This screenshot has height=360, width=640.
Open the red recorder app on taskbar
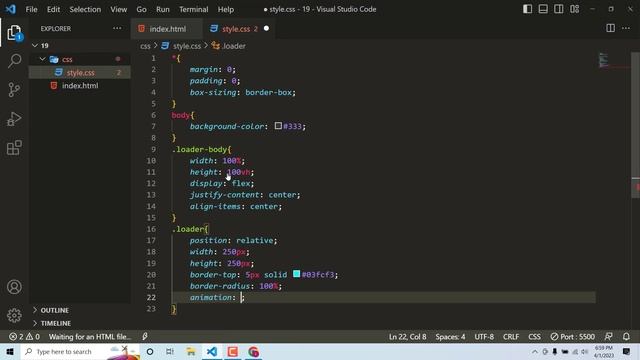(233, 351)
